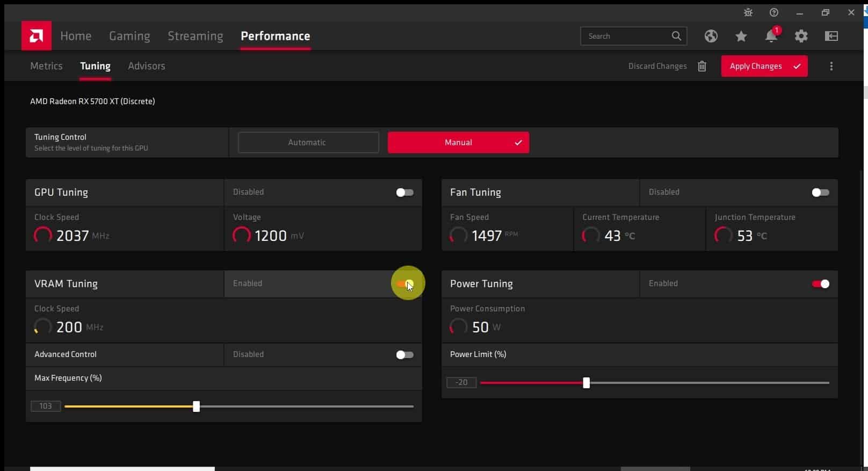Open notifications bell icon
The height and width of the screenshot is (471, 868).
[x=771, y=36]
